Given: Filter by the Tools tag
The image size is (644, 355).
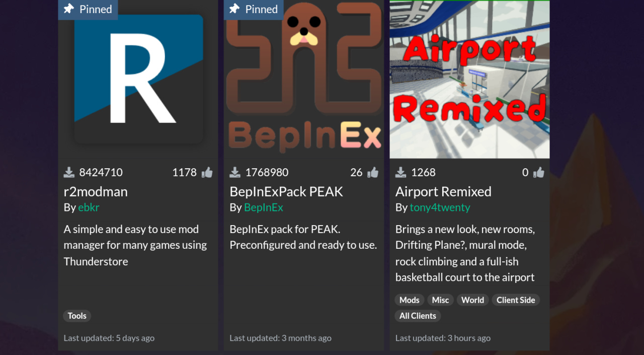Looking at the screenshot, I should coord(77,316).
